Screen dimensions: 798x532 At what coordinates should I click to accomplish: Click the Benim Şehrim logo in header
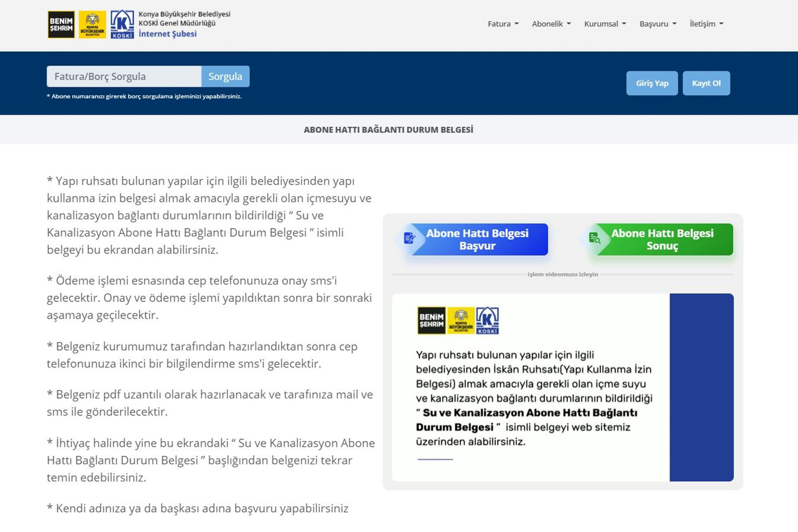[61, 25]
